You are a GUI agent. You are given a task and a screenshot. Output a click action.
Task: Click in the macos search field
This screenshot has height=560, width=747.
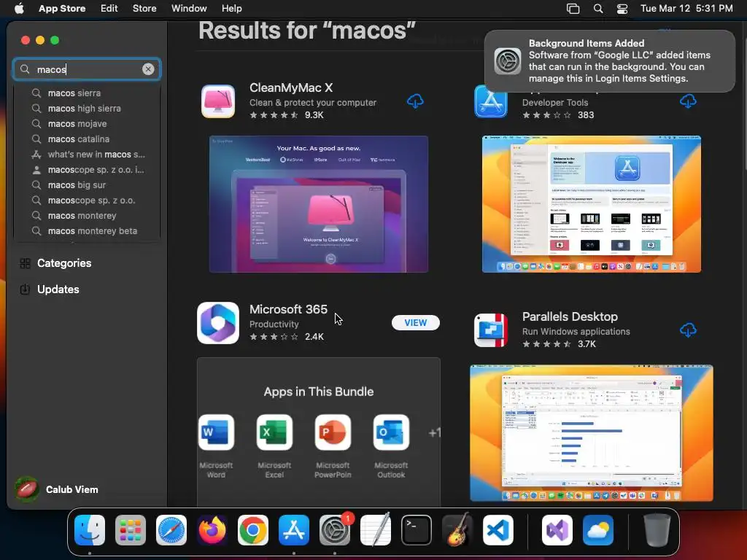[88, 69]
